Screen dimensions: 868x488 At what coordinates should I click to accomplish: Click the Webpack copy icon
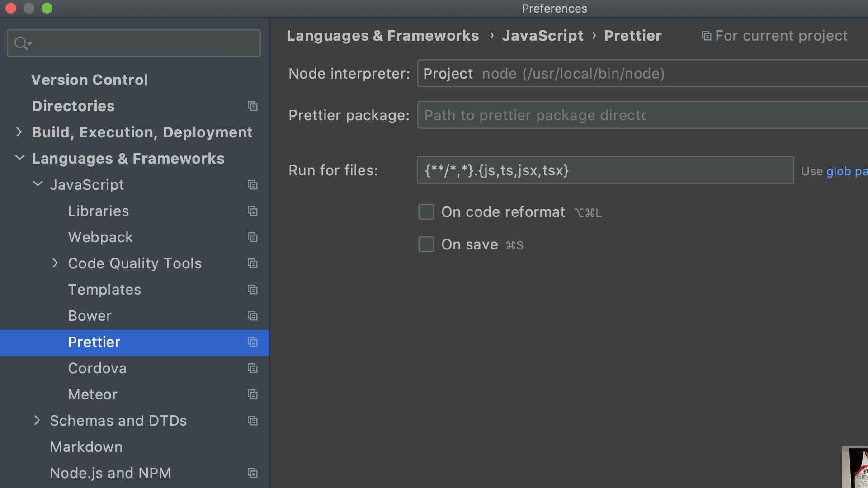coord(253,237)
